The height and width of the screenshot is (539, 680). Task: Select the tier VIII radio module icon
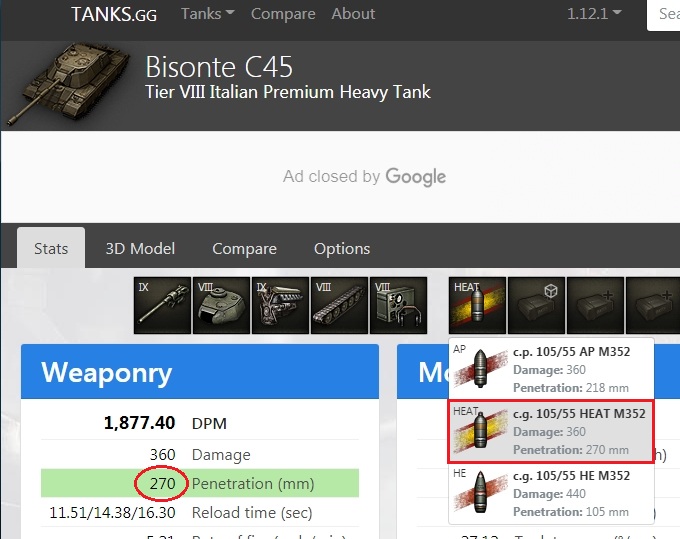click(x=398, y=305)
